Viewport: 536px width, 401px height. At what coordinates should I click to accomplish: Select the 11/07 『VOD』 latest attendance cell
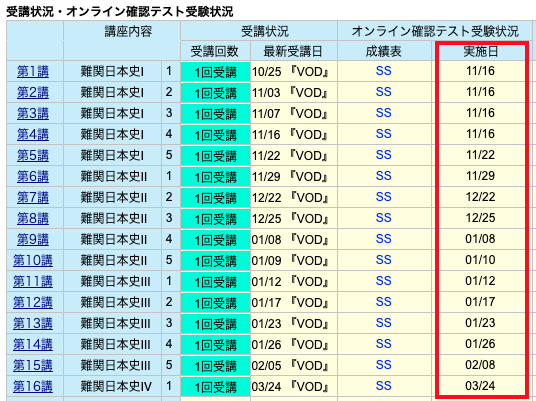pyautogui.click(x=294, y=113)
